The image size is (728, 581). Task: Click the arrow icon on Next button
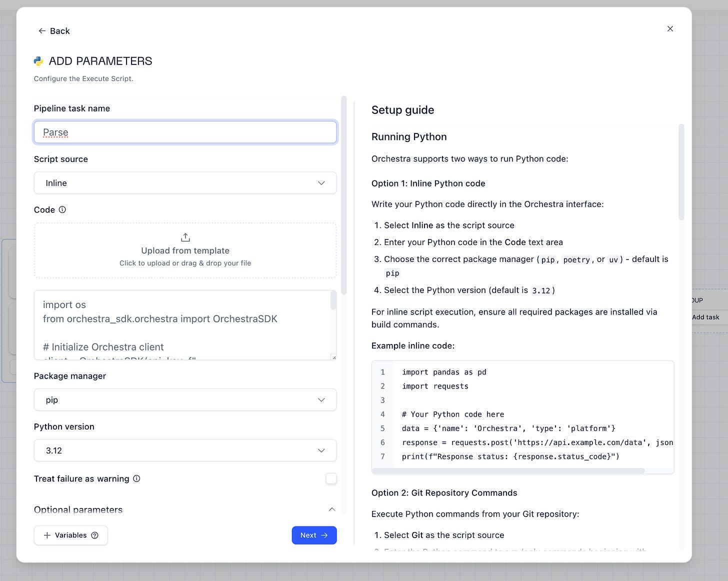click(x=324, y=535)
